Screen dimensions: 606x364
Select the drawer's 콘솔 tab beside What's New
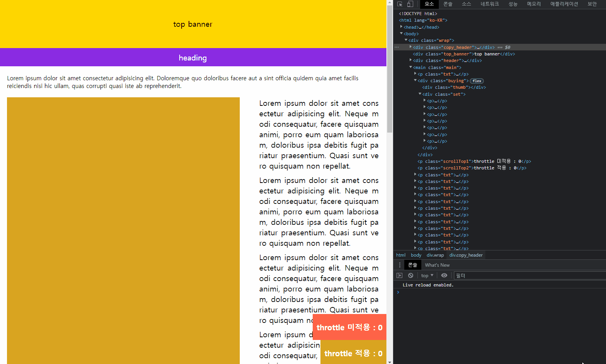click(x=412, y=265)
